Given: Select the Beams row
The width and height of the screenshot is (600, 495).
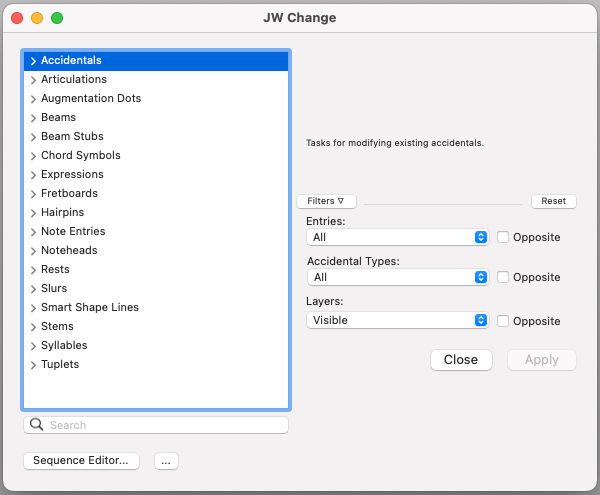Looking at the screenshot, I should coord(156,117).
